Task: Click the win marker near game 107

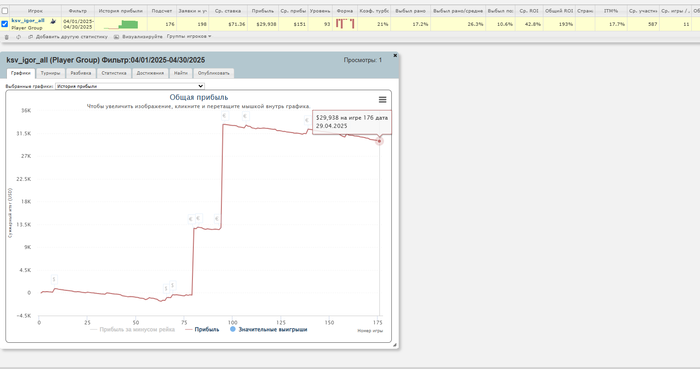Action: coord(245,116)
